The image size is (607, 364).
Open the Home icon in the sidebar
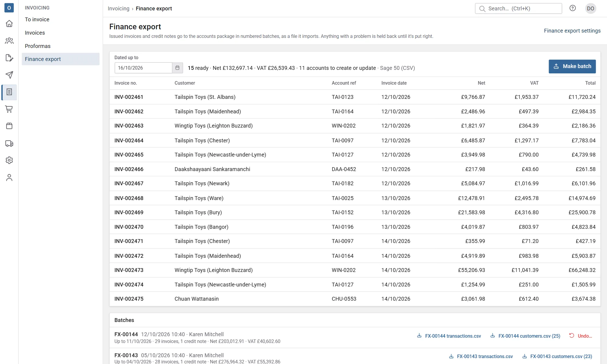pyautogui.click(x=9, y=23)
